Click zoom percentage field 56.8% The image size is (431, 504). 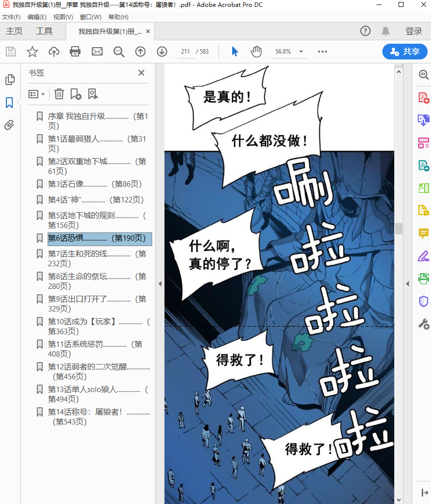tap(283, 52)
